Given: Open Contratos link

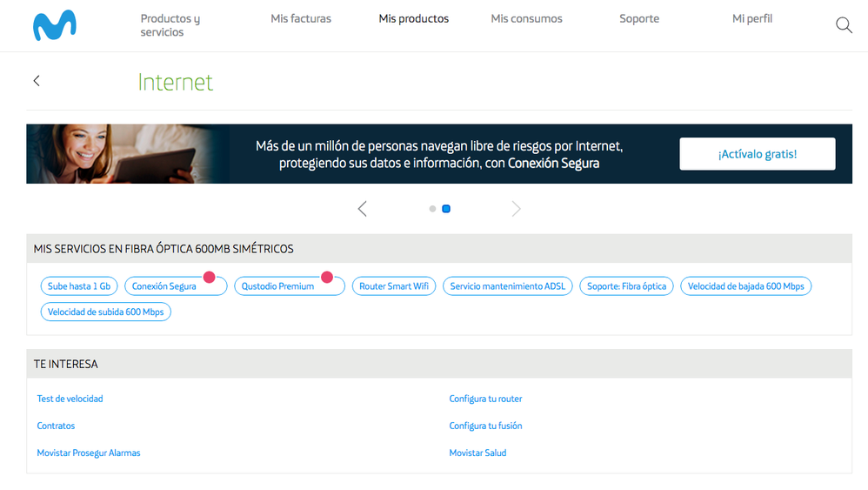Looking at the screenshot, I should (x=56, y=426).
